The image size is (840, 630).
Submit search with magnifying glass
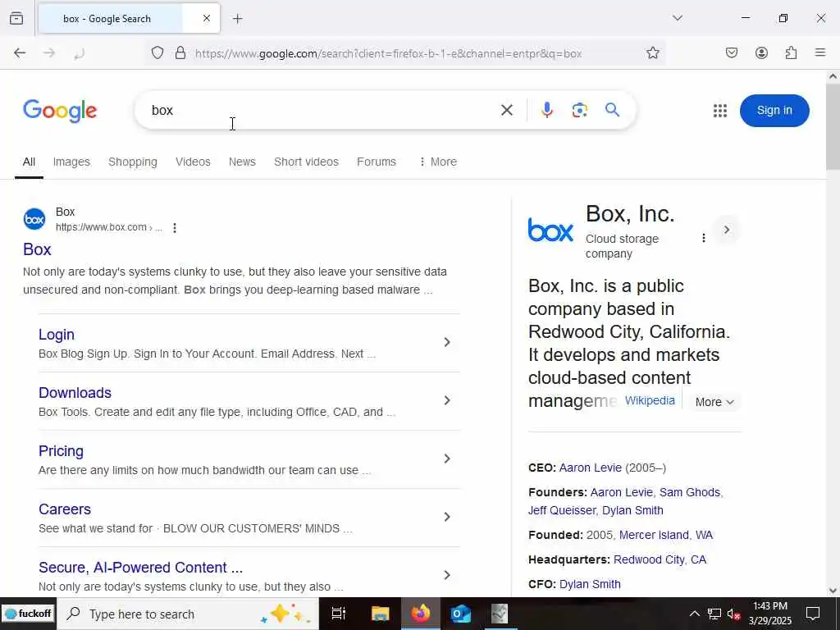tap(612, 110)
